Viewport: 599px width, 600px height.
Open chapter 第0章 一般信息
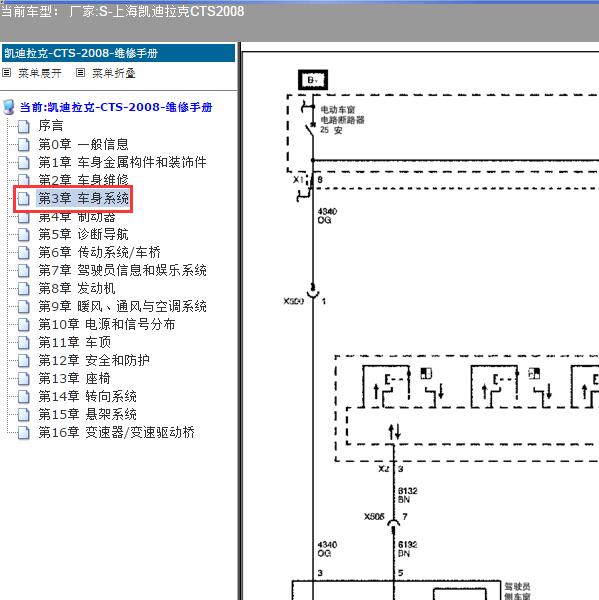(83, 144)
